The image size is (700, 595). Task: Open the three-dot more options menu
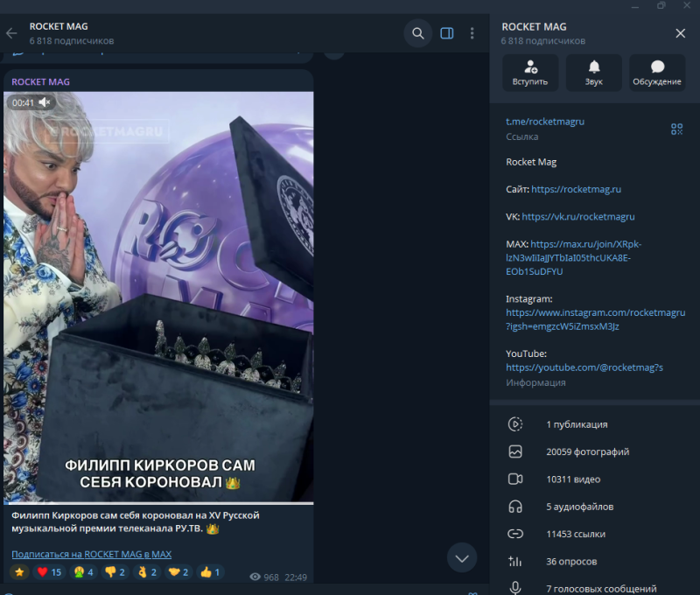point(472,33)
